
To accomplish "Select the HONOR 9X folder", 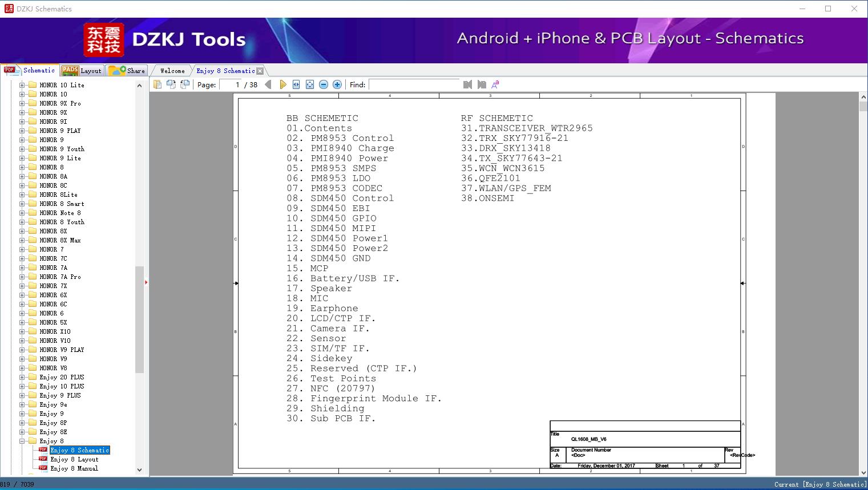I will 53,112.
